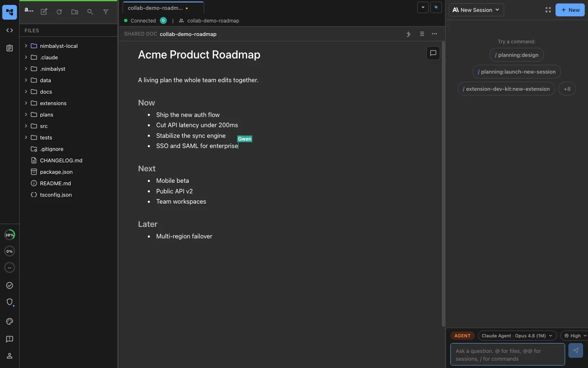Search files with the magnifier icon
Screen dimensions: 588x368
[90, 12]
